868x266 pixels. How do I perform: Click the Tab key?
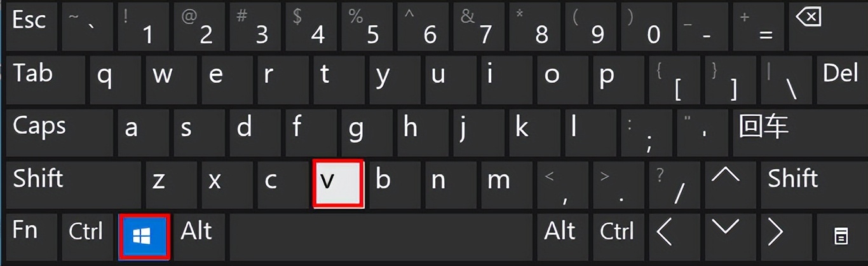pyautogui.click(x=45, y=80)
